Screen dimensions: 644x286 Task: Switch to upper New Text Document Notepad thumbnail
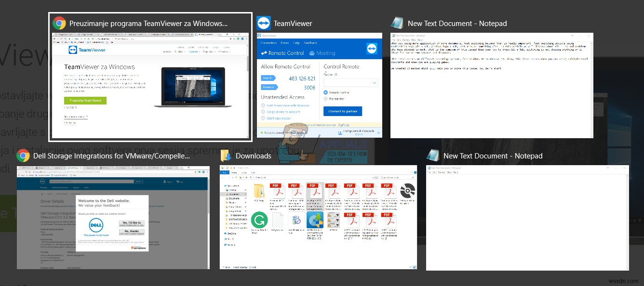tap(492, 85)
